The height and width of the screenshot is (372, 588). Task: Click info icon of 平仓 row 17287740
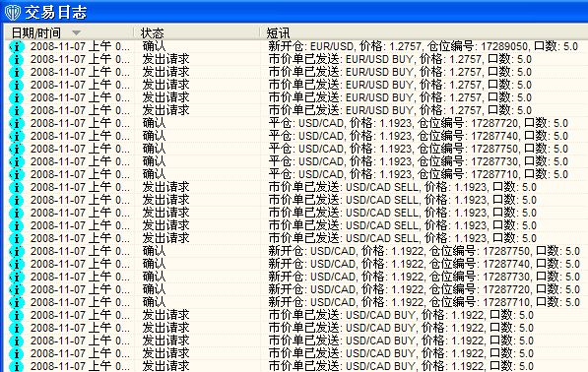click(16, 136)
